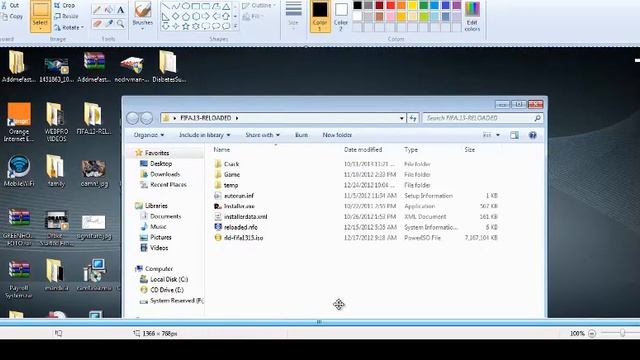Screen dimensions: 640x360
Task: Pick the Eraser tool
Action: (97, 24)
